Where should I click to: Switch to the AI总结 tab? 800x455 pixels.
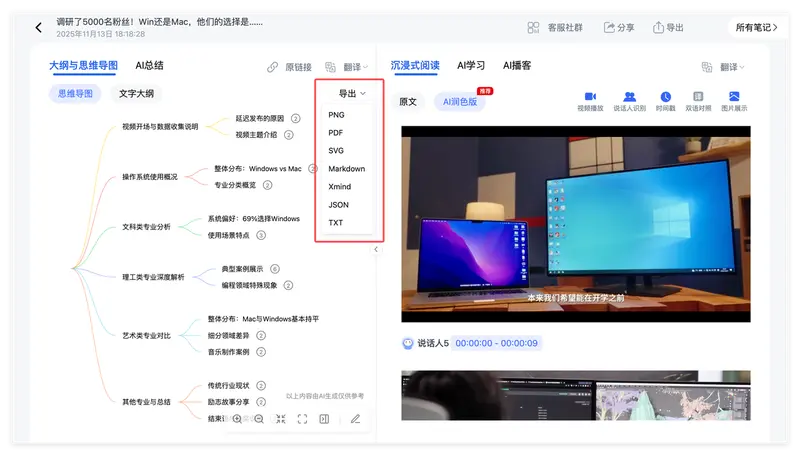pos(149,65)
